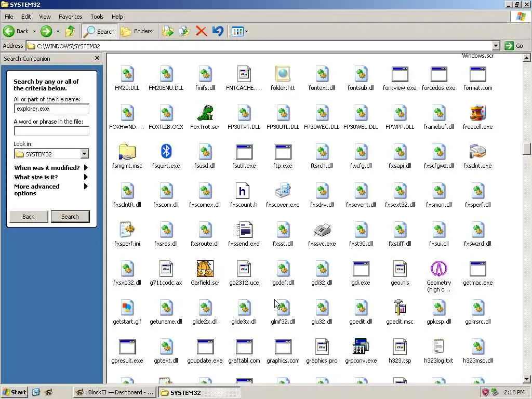Open the Favorites menu
Image resolution: width=532 pixels, height=399 pixels.
click(x=70, y=17)
